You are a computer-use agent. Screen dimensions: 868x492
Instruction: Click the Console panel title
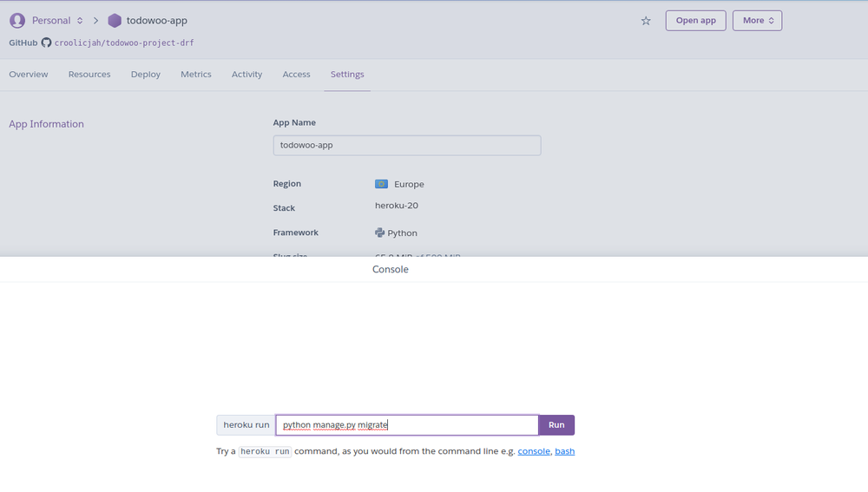click(391, 270)
